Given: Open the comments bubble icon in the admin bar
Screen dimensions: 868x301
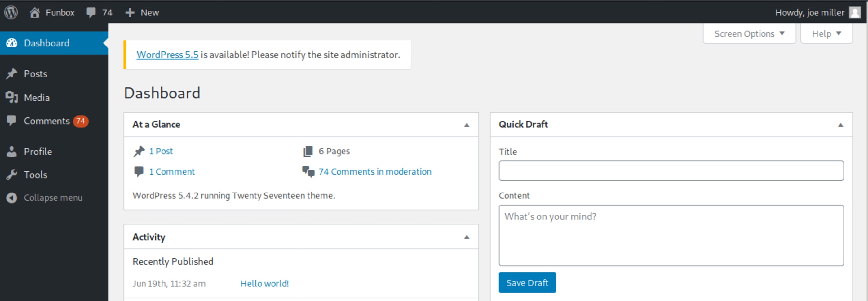Looking at the screenshot, I should 91,12.
